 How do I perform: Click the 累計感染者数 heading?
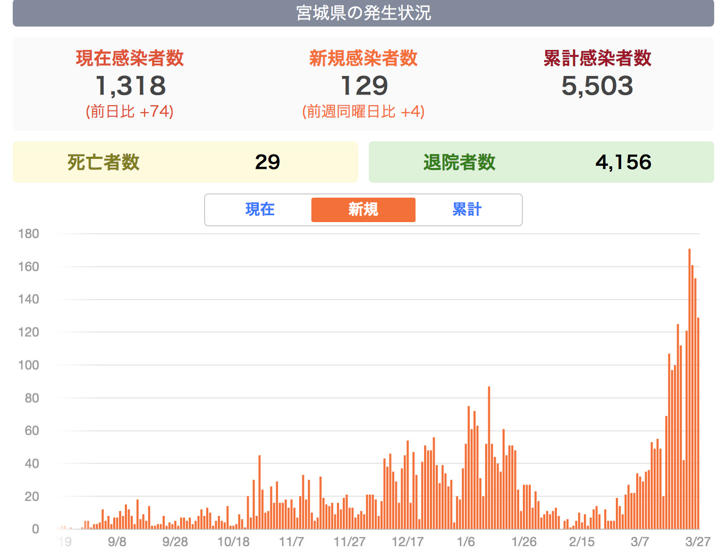[x=597, y=58]
